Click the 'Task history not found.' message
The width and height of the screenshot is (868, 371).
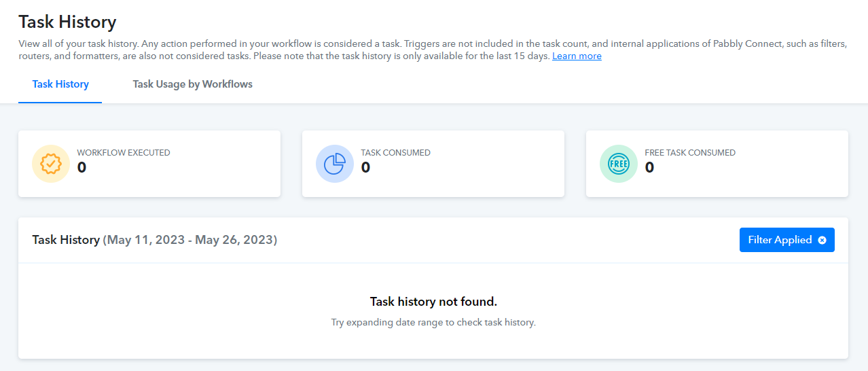click(433, 301)
